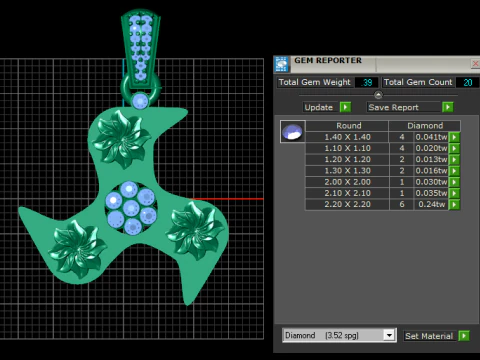The image size is (480, 360).
Task: Click the count 6 in 2.20 row
Action: click(402, 204)
